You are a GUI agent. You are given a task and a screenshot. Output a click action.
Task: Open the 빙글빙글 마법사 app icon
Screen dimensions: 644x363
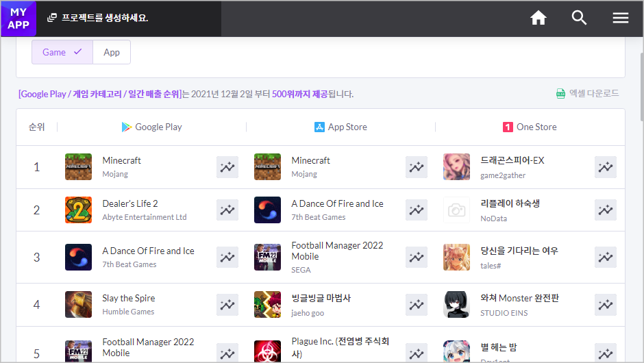pos(267,304)
